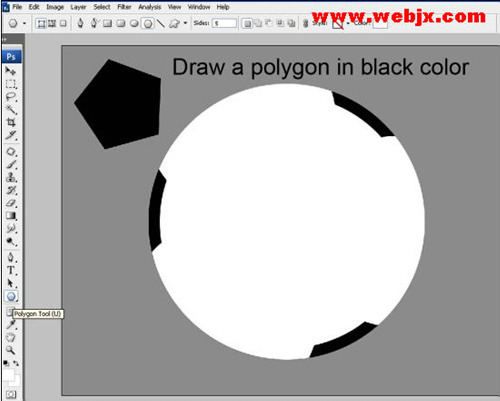Select the Type tool

coord(11,270)
